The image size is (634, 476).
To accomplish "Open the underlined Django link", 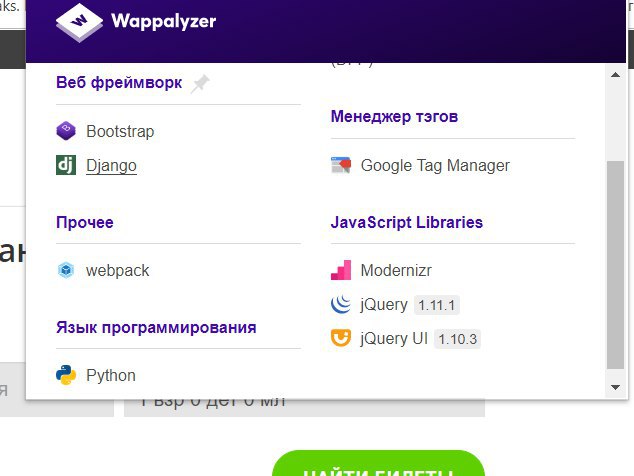I will [111, 166].
